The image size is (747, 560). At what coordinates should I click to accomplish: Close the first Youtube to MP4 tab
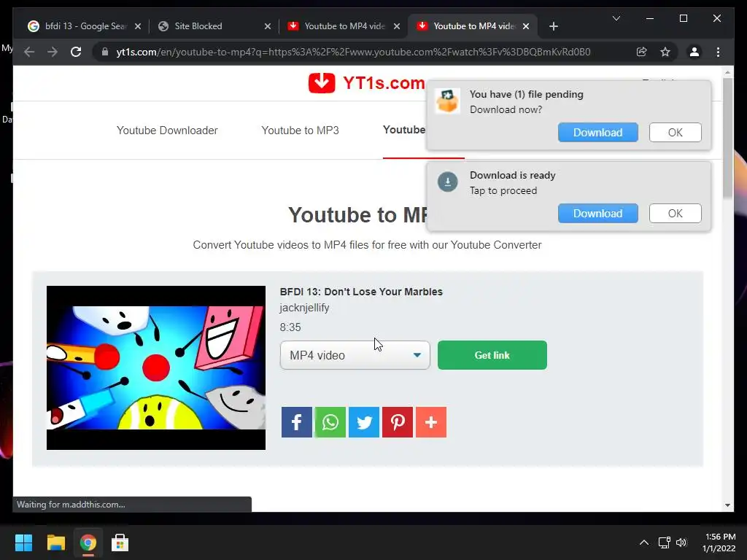tap(397, 26)
